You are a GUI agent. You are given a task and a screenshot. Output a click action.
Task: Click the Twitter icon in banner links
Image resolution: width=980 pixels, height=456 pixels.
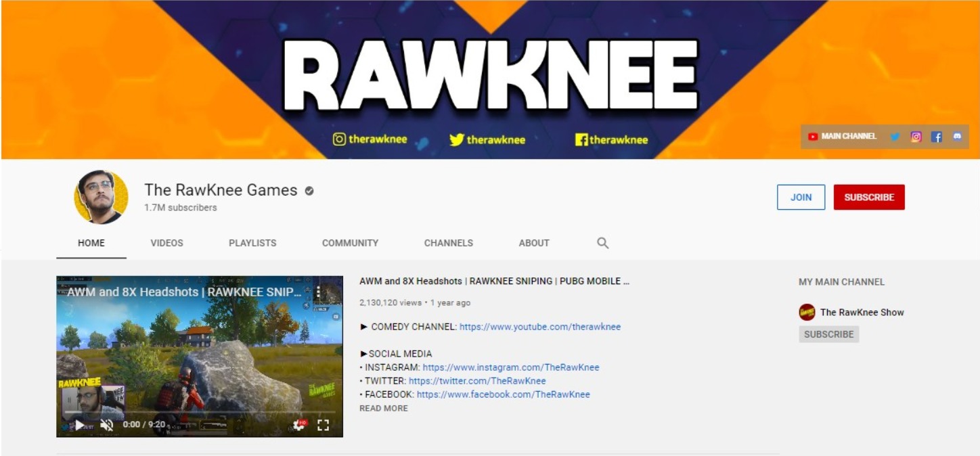pos(895,137)
